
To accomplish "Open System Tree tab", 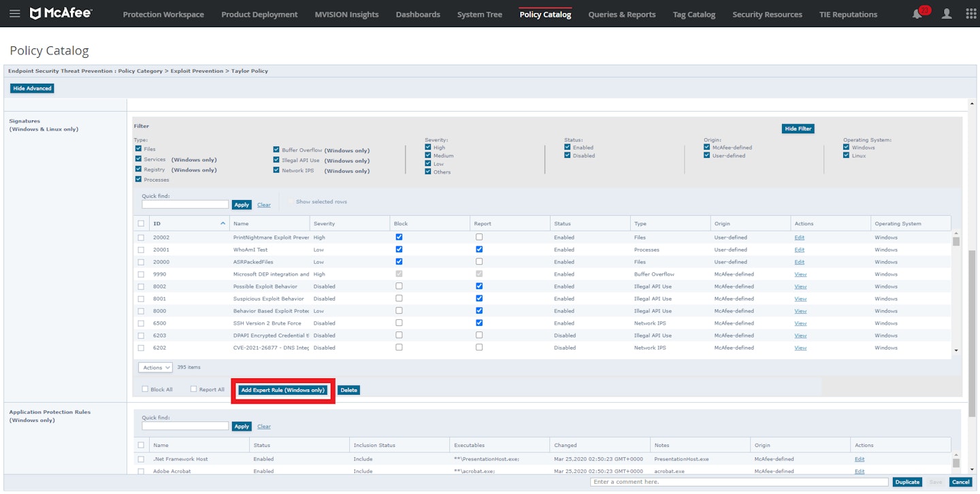I will click(480, 14).
